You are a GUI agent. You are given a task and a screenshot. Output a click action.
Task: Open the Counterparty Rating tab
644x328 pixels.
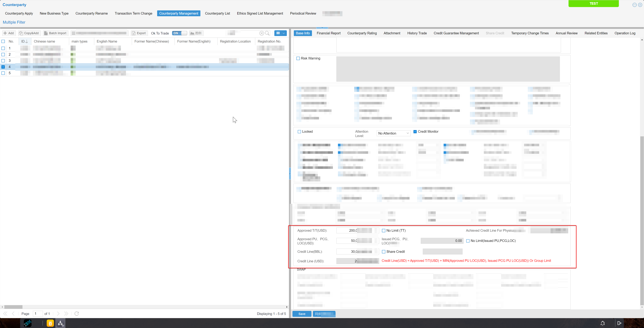[362, 33]
